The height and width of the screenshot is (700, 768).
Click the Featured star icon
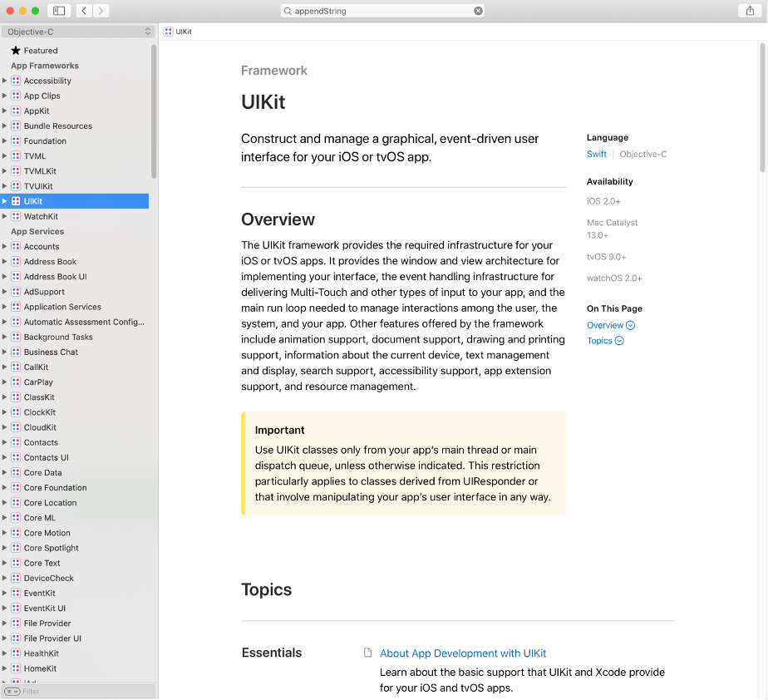(16, 51)
